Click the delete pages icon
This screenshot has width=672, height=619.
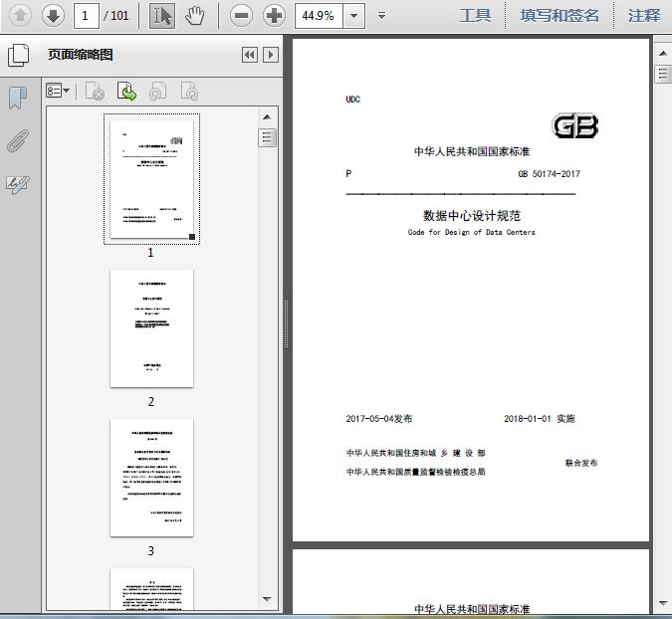[x=95, y=92]
